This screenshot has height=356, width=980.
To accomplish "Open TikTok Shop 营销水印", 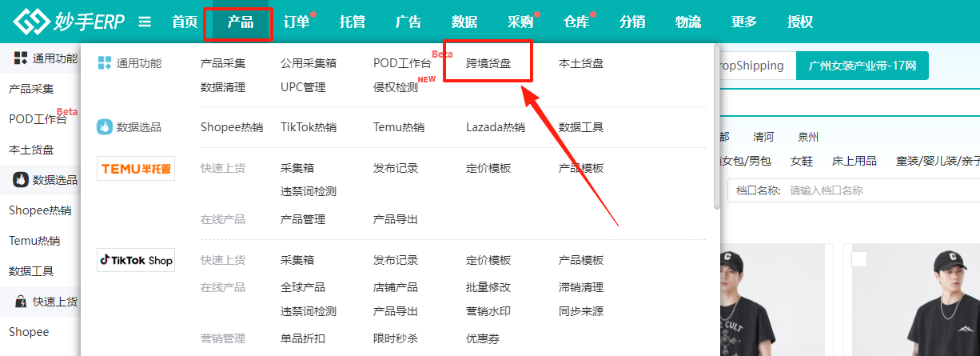I will pos(488,311).
